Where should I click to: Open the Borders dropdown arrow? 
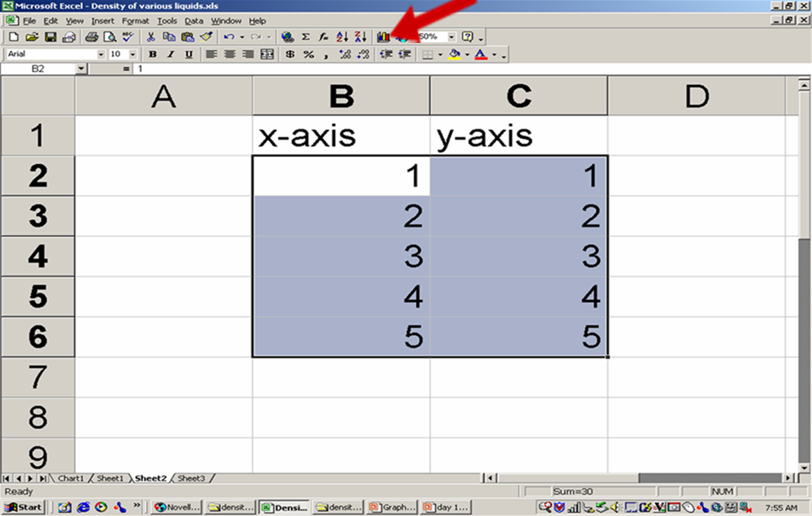(x=440, y=54)
